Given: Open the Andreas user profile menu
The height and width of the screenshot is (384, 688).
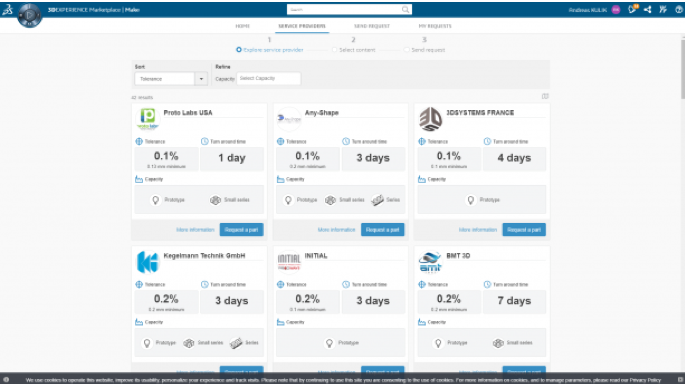Looking at the screenshot, I should [594, 10].
